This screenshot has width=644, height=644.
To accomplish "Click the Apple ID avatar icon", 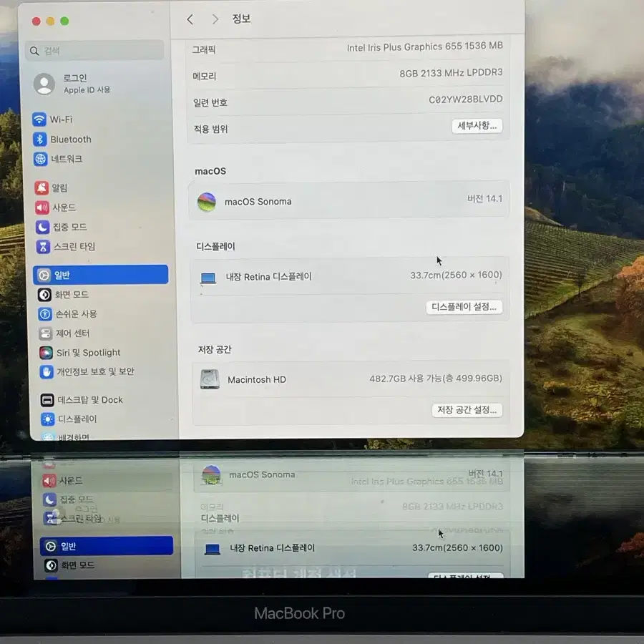I will [x=44, y=84].
